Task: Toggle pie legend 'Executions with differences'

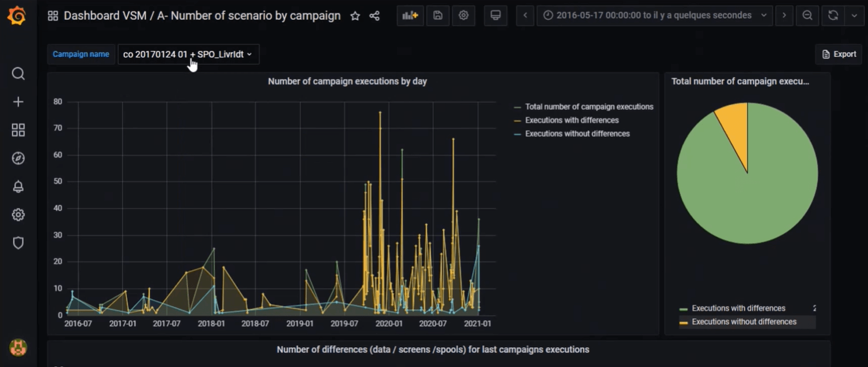Action: pos(738,308)
